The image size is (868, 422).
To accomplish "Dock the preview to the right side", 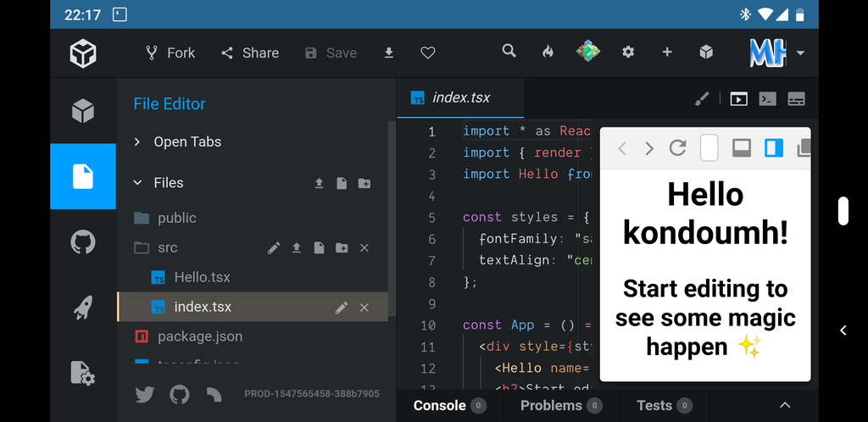I will [x=774, y=147].
